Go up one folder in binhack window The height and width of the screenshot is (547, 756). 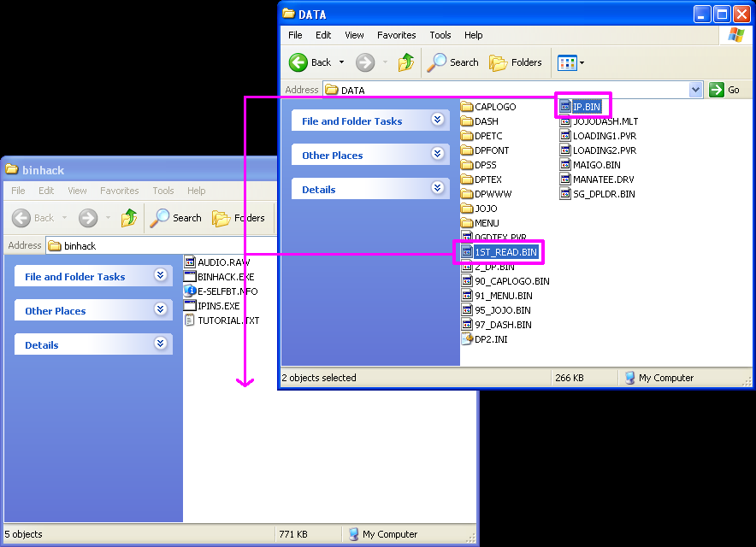tap(129, 218)
